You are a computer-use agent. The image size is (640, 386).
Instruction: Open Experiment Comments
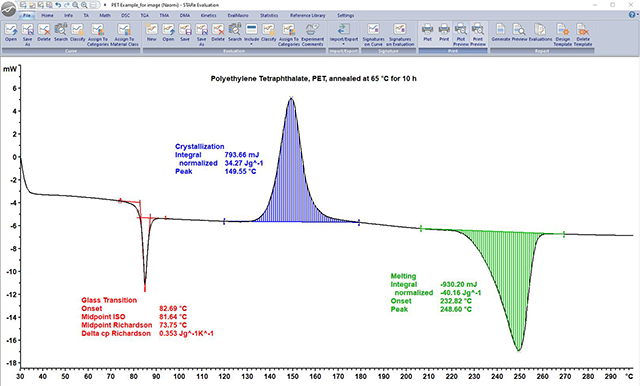point(313,34)
